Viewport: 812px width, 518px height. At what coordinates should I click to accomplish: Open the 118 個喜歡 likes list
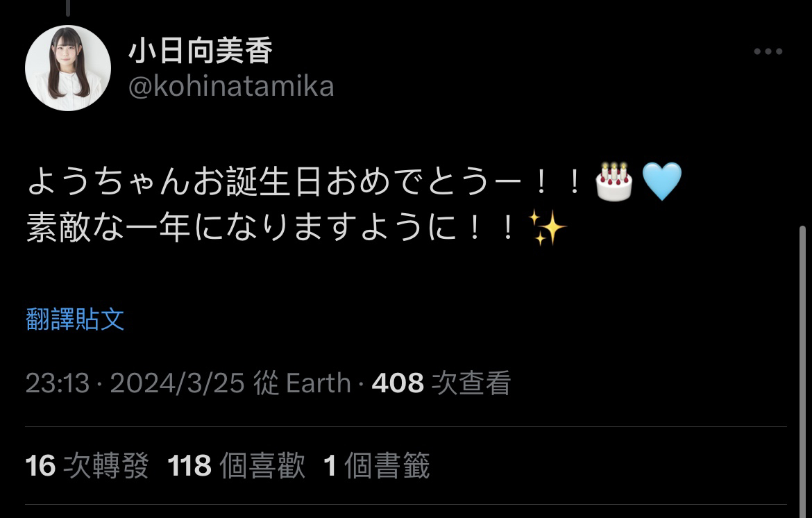coord(236,465)
